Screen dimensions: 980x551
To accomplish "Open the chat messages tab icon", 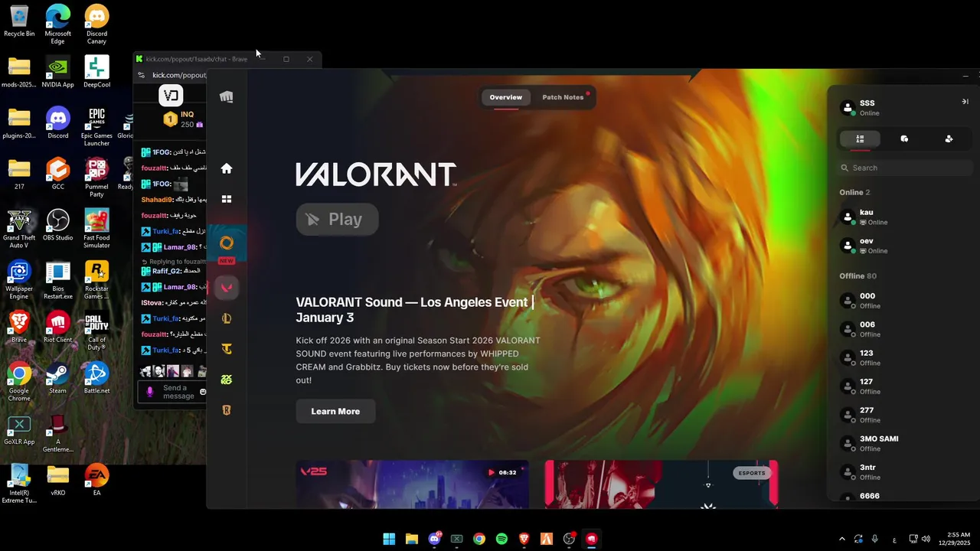I will click(904, 139).
